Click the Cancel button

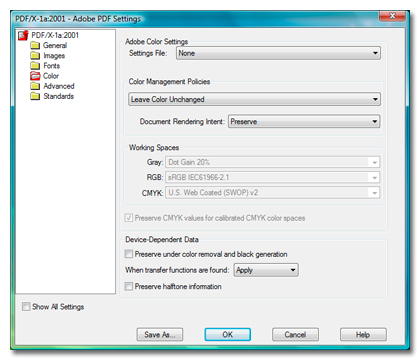point(295,334)
